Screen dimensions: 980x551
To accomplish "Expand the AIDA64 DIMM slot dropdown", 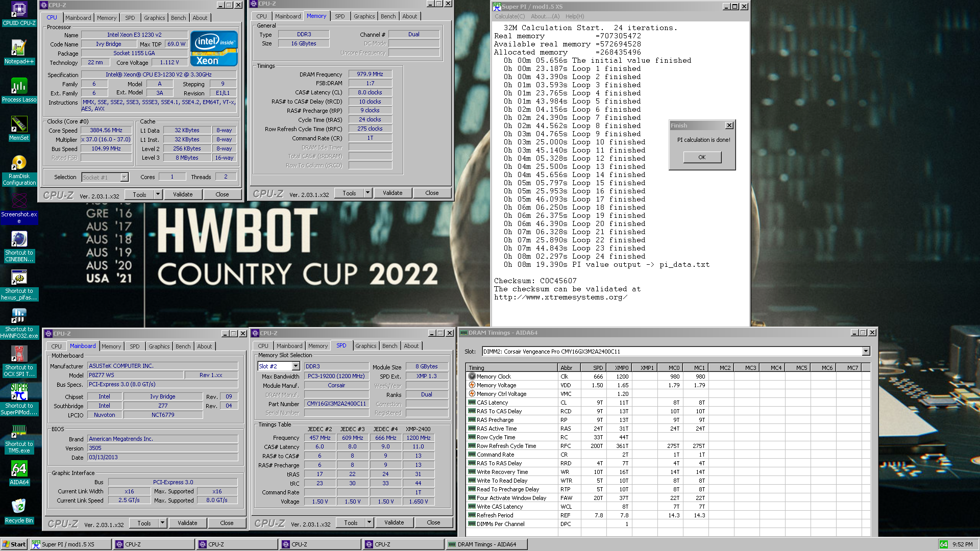I will (x=866, y=352).
